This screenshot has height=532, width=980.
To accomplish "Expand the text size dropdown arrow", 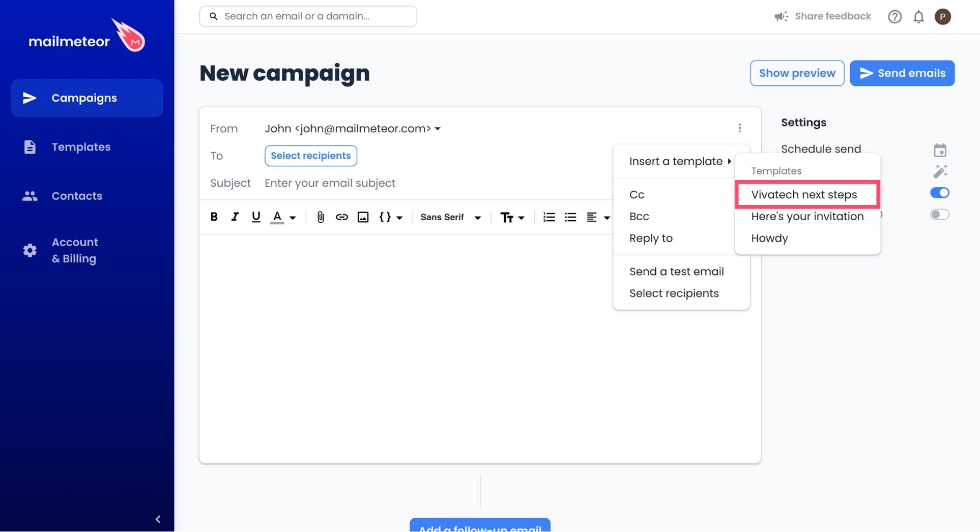I will 521,218.
